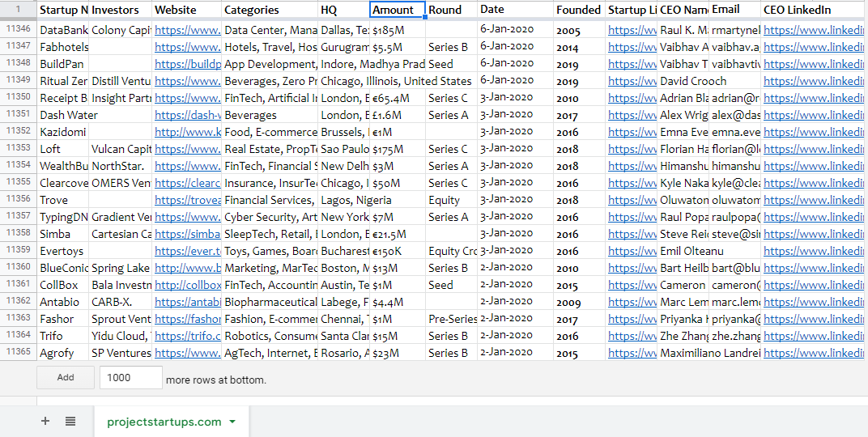Viewport: 868px width, 437px height.
Task: Select the Beverages categories cell in Dash Water row
Action: point(270,116)
